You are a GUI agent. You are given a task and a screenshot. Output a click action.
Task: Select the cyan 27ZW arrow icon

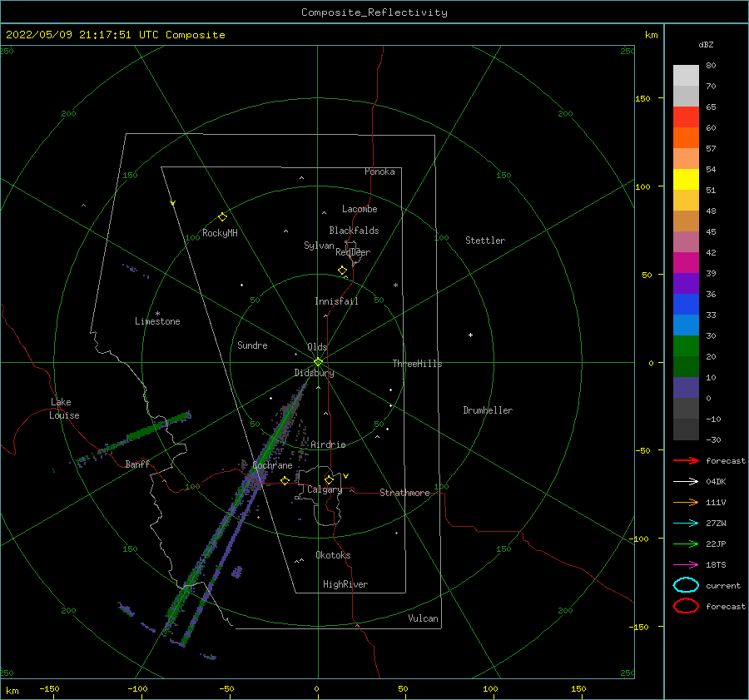(x=686, y=524)
